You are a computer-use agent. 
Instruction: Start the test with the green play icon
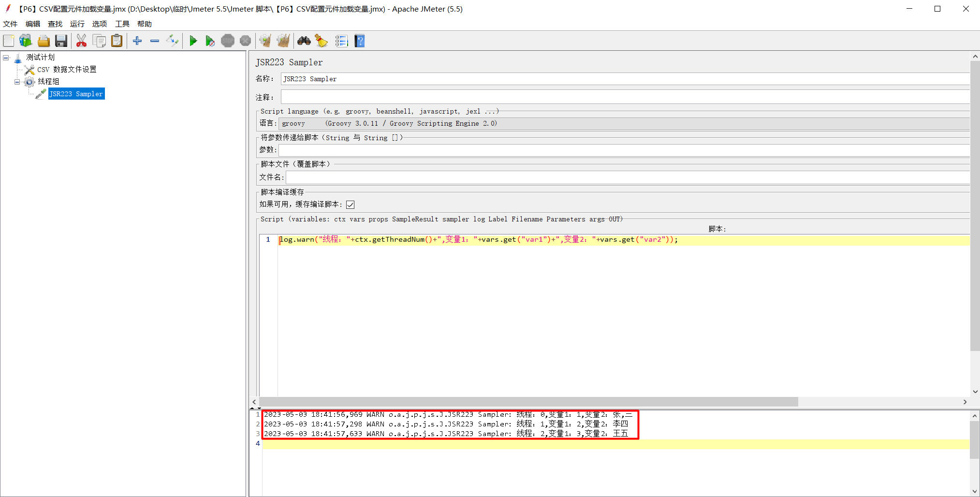tap(193, 41)
